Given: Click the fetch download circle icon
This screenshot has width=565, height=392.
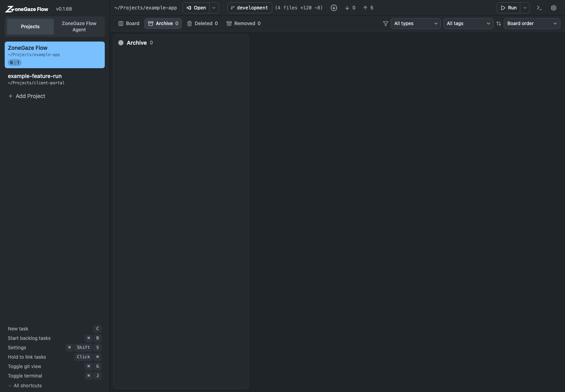Looking at the screenshot, I should [334, 8].
